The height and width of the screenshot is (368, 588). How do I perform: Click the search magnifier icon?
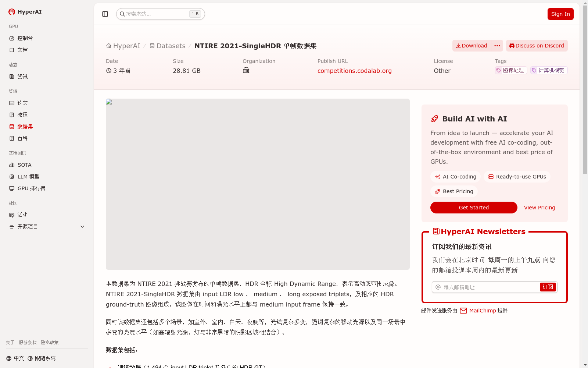[122, 14]
